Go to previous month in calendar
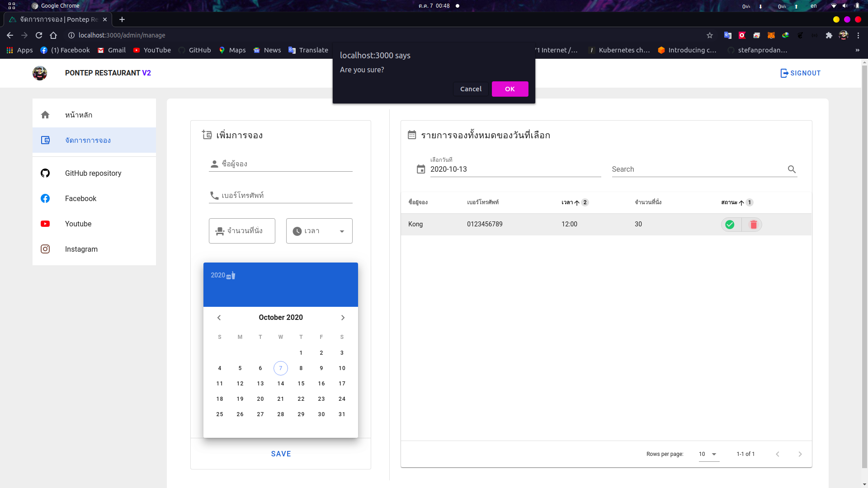The image size is (868, 488). coord(219,318)
